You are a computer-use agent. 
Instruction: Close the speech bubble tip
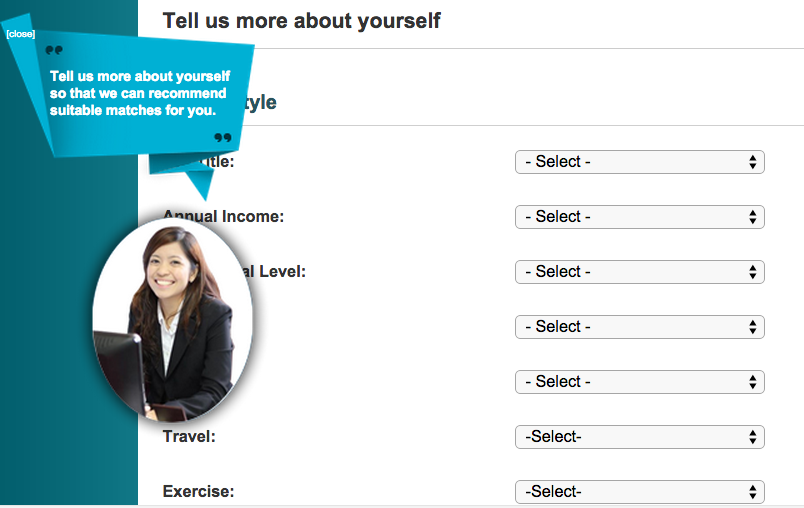point(20,34)
